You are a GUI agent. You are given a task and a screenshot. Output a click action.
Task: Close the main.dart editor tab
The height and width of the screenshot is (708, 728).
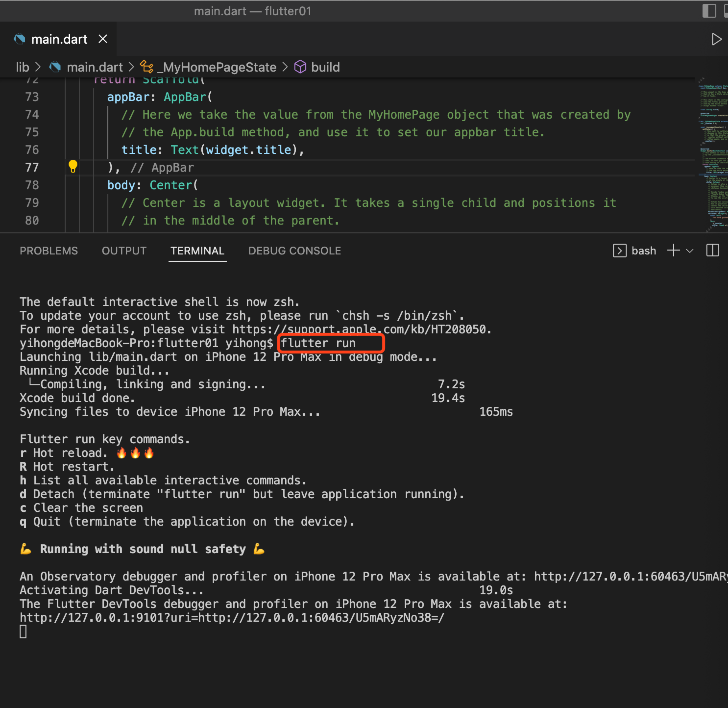pos(103,39)
